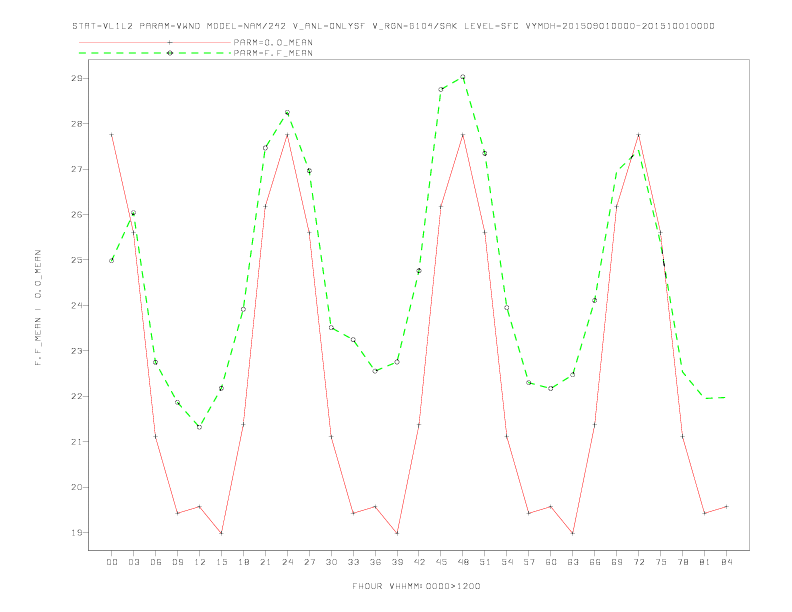Click the PARM=O.O_MEAN legend label

click(x=273, y=42)
